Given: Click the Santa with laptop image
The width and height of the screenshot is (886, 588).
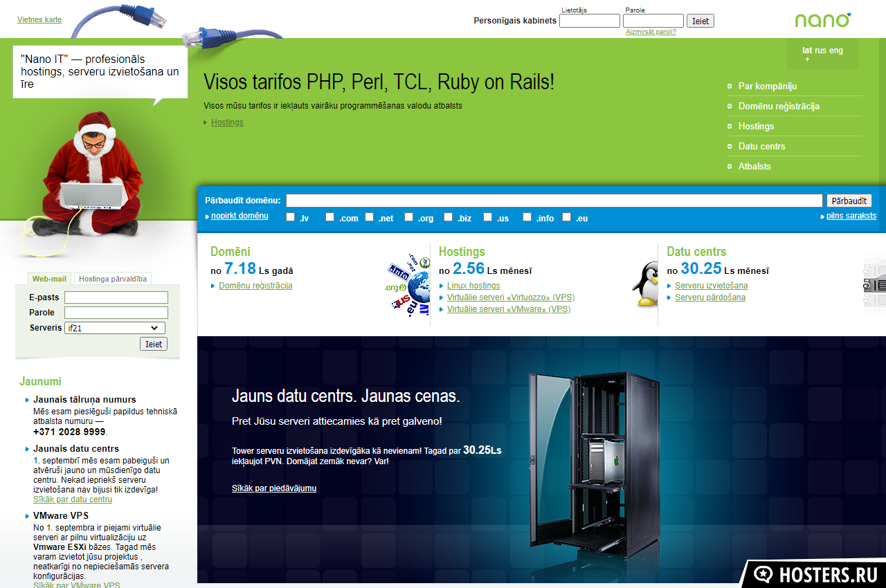Looking at the screenshot, I should point(89,173).
